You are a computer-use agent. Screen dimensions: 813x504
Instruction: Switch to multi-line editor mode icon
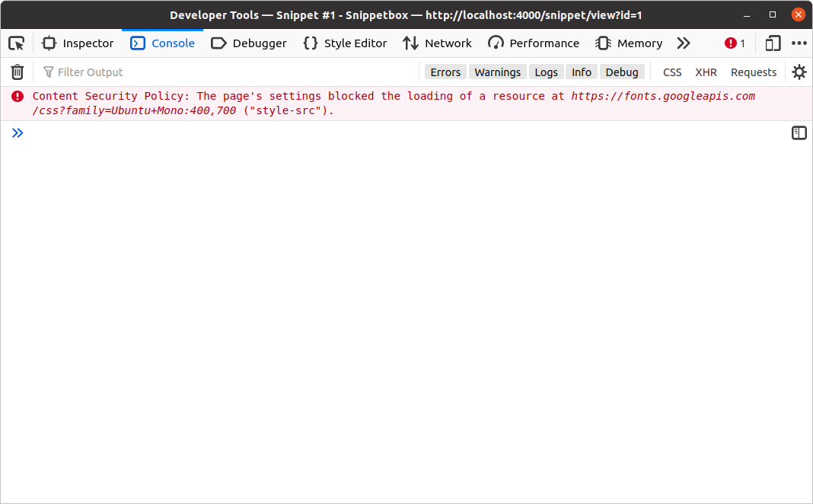coord(799,133)
